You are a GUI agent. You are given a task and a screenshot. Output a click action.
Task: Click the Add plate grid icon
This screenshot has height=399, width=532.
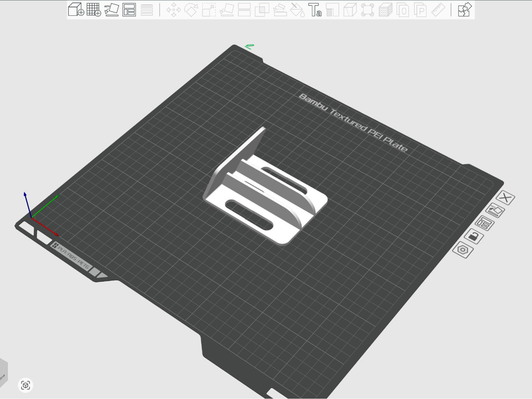coord(94,10)
